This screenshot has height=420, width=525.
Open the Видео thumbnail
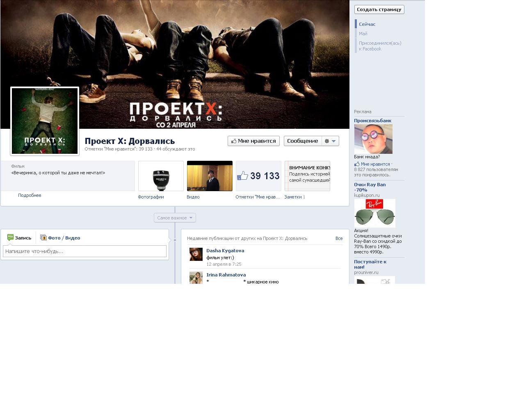click(x=210, y=176)
